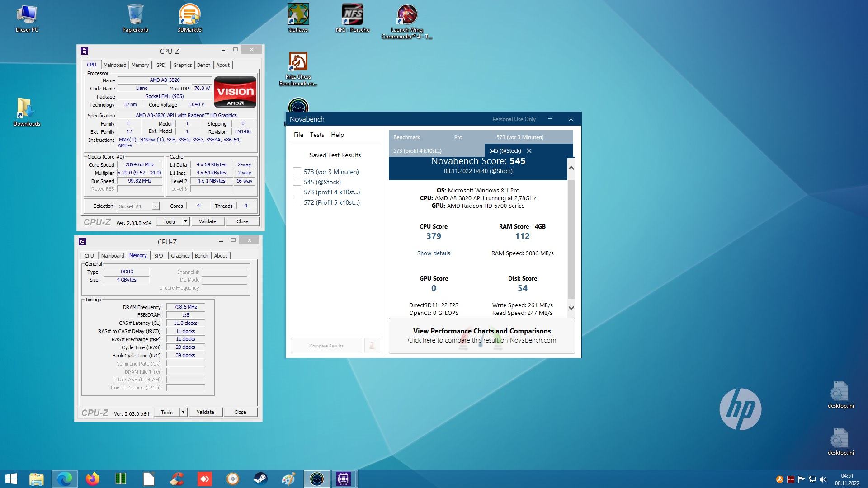Screen dimensions: 868x488
Task: Open the Novabench File menu
Action: [x=298, y=135]
